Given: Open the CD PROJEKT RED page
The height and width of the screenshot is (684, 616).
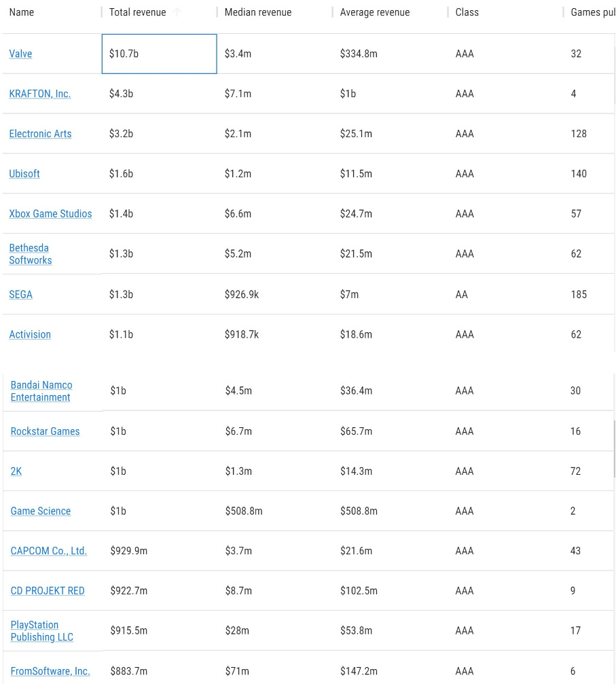Looking at the screenshot, I should 48,591.
